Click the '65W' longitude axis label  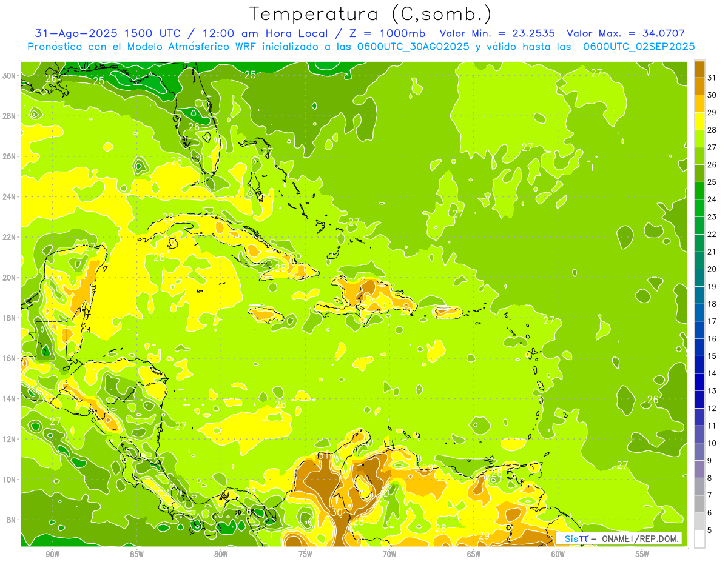(x=474, y=554)
